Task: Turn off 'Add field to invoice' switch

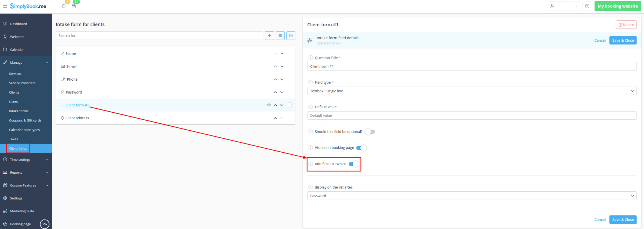Action: click(x=354, y=164)
